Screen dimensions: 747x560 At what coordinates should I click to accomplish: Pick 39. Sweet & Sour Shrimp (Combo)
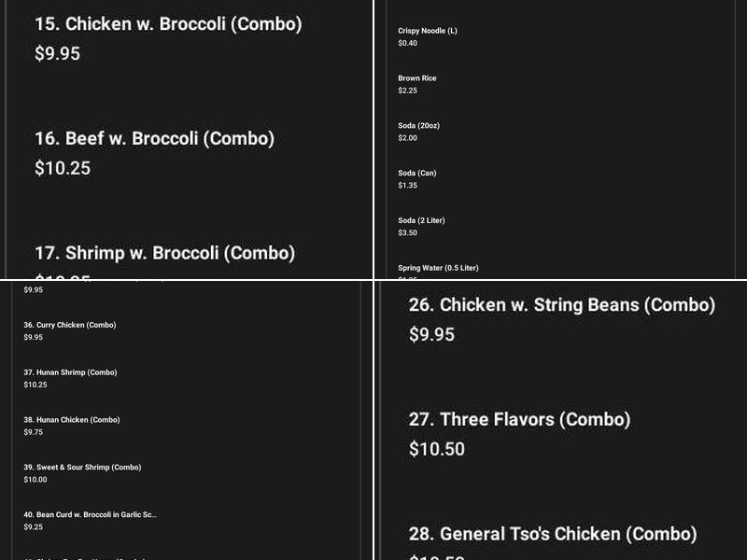[x=82, y=468]
